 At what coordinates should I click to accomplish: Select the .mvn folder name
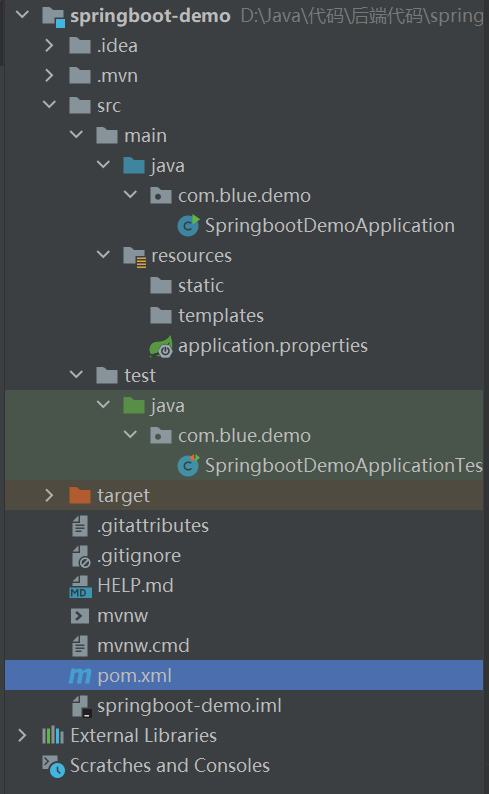click(x=117, y=76)
